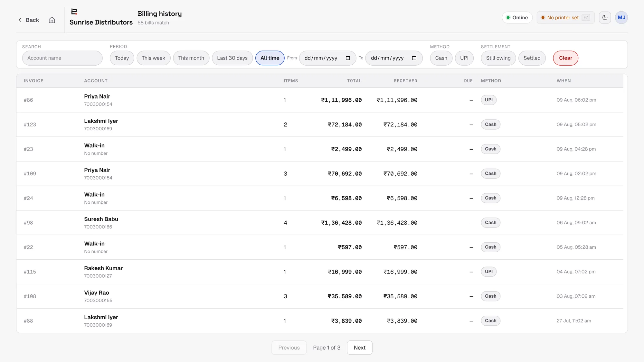Select the All time period chip
Viewport: 644px width, 362px height.
[x=270, y=58]
